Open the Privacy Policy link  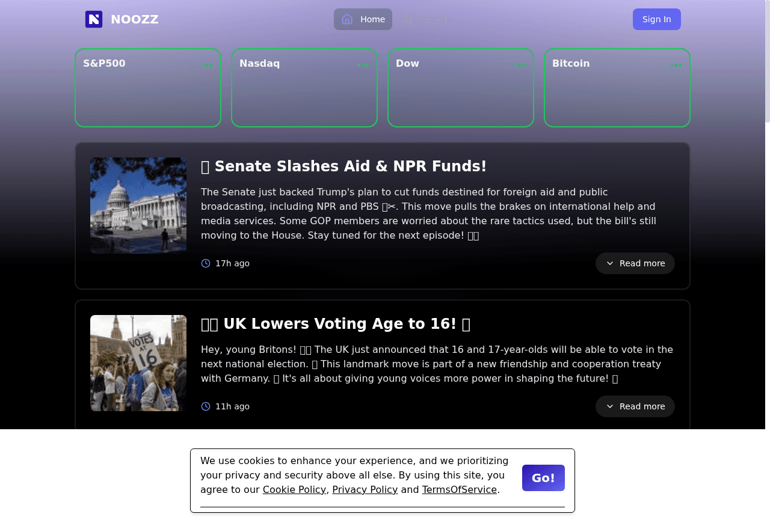365,489
